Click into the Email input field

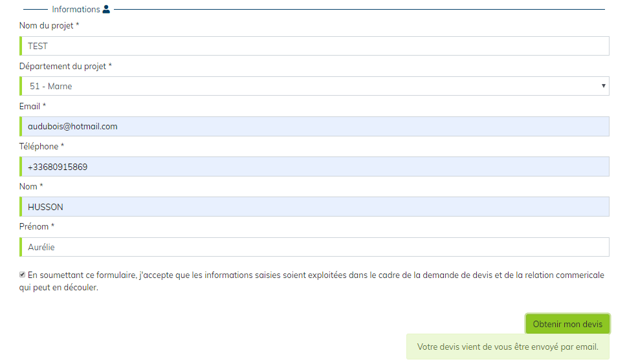click(x=314, y=126)
